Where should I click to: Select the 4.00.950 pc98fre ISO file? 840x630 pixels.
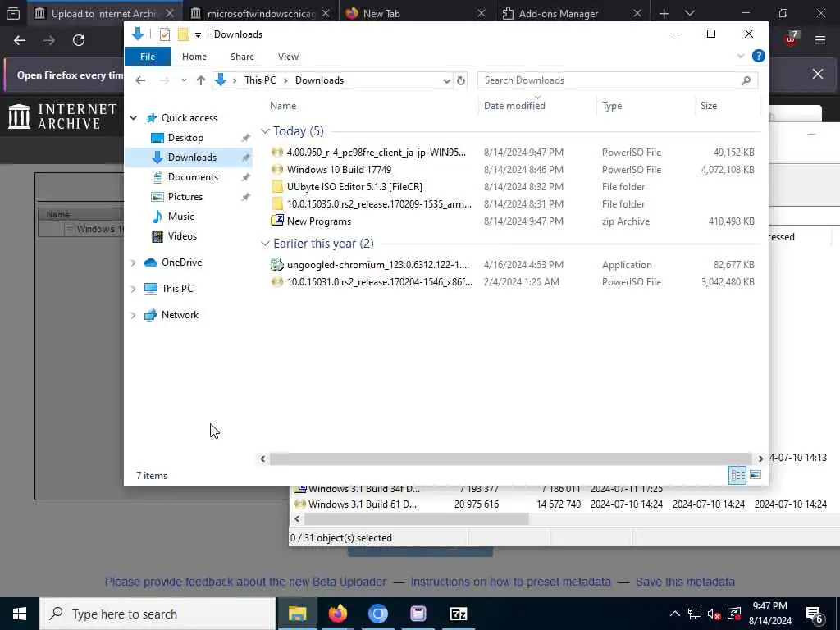click(x=376, y=153)
